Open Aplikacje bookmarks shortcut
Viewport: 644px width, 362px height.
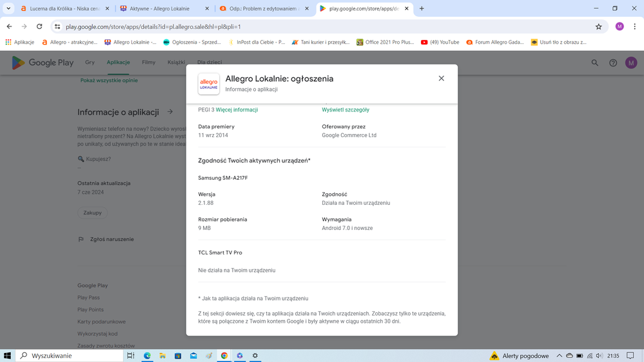point(20,43)
